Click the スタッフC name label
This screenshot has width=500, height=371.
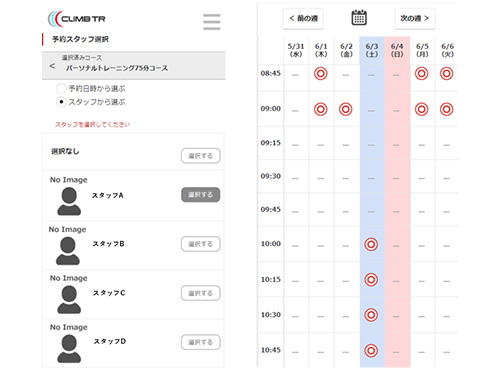coord(109,293)
